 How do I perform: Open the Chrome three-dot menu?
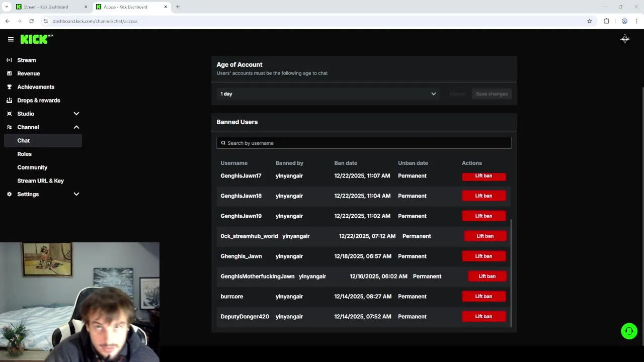pyautogui.click(x=636, y=21)
